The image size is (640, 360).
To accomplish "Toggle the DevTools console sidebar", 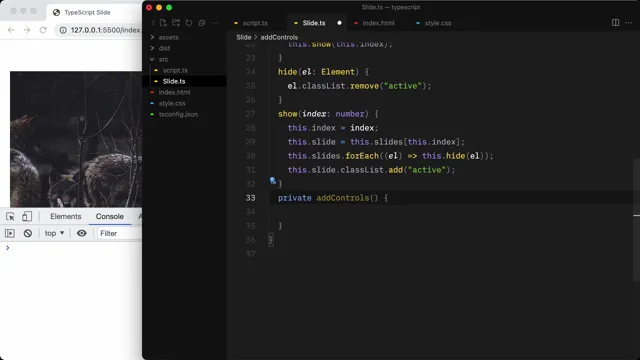I will click(x=10, y=233).
